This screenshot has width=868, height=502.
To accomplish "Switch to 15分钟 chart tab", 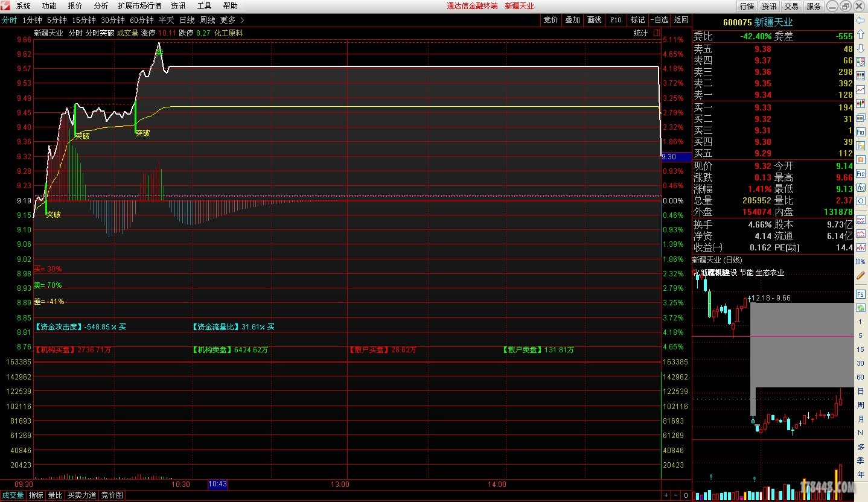I will pyautogui.click(x=84, y=20).
